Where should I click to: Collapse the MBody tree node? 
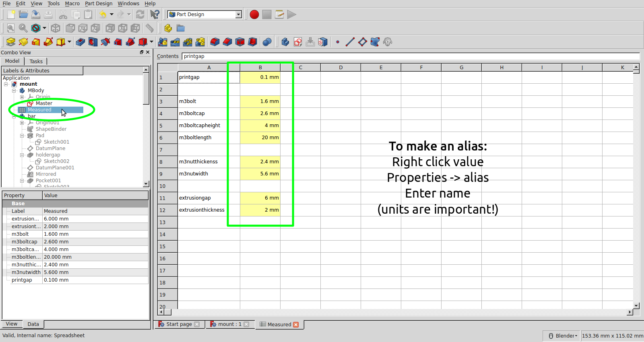tap(14, 91)
